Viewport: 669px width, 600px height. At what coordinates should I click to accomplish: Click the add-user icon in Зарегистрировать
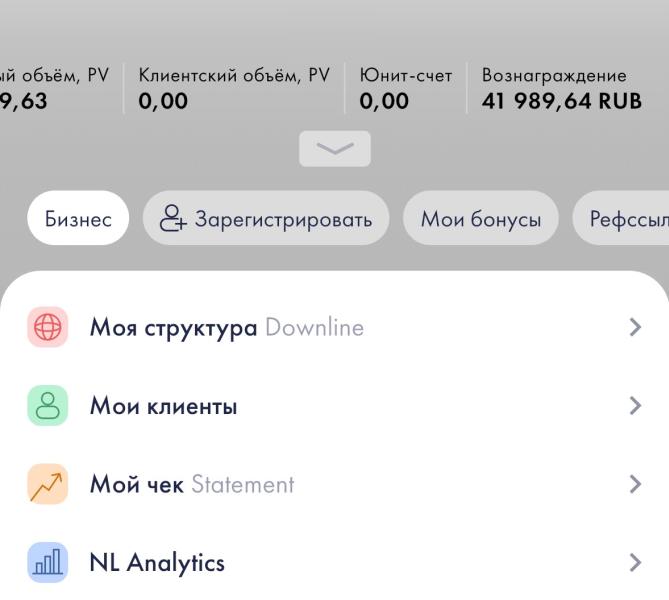click(174, 219)
